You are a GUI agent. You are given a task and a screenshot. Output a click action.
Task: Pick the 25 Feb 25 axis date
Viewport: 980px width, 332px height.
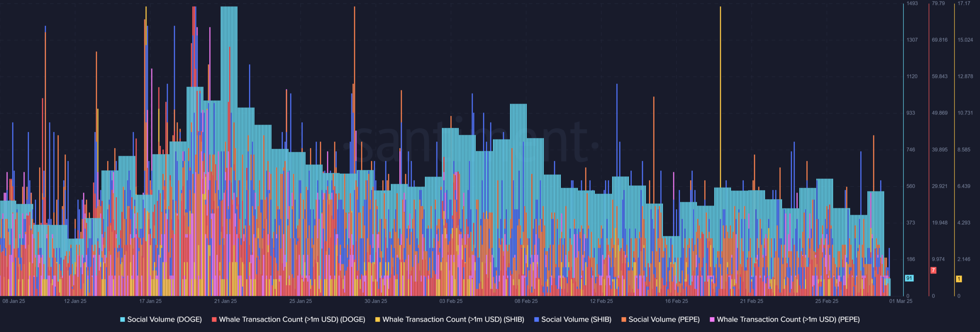tap(826, 301)
